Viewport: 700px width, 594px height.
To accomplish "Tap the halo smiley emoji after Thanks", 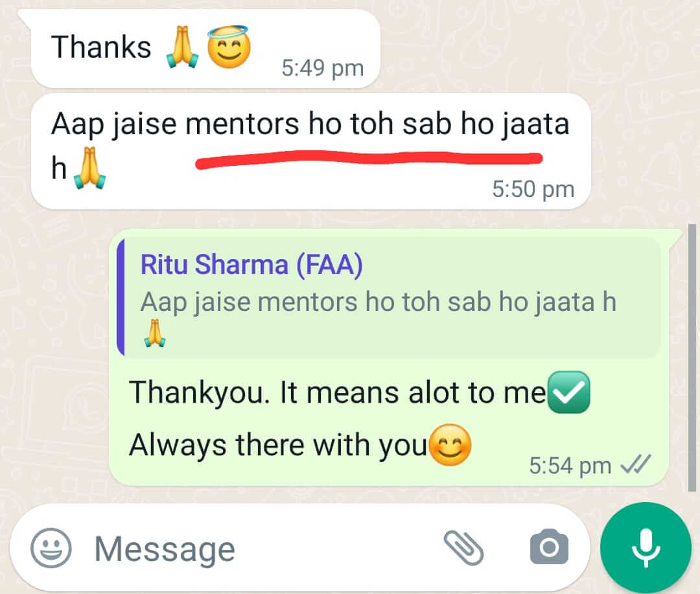I will [229, 47].
